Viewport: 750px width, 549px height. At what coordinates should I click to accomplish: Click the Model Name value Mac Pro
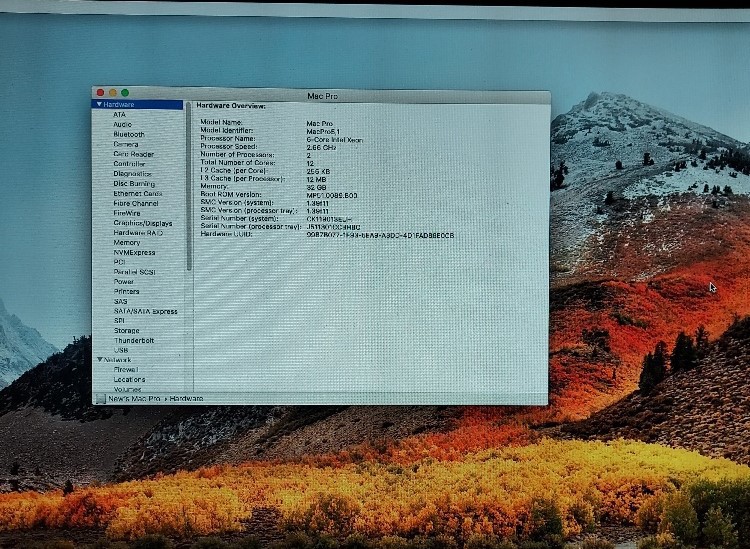coord(320,123)
